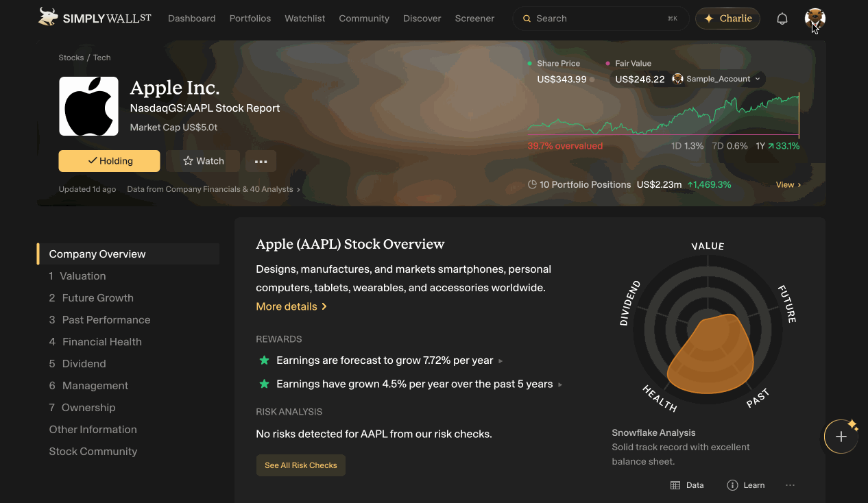The width and height of the screenshot is (868, 503).
Task: Open the Snowflake Data table view
Action: click(687, 485)
